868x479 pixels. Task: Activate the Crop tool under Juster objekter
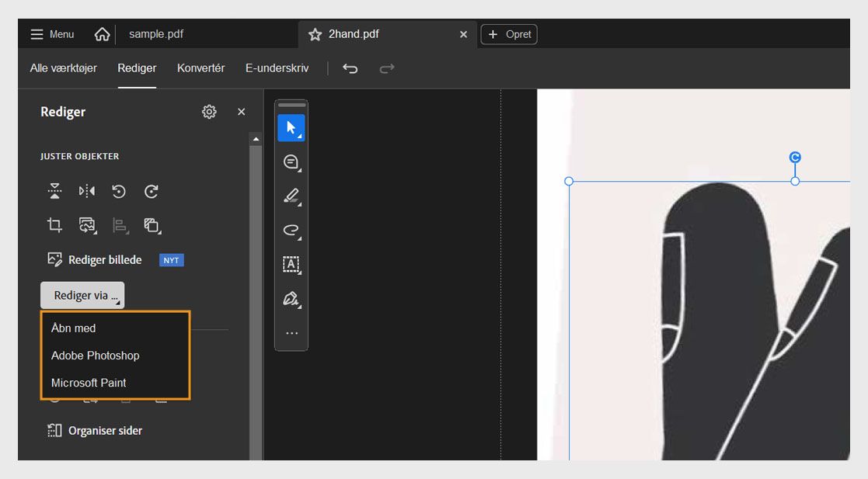(54, 225)
